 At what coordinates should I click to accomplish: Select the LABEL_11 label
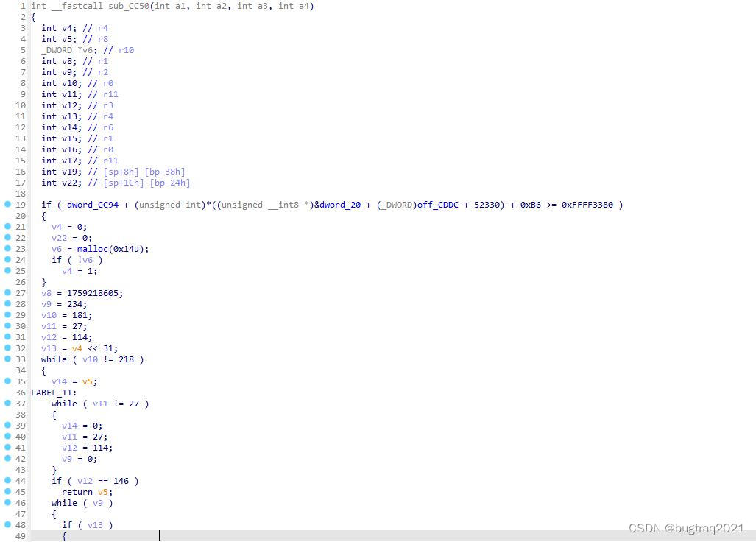tap(52, 393)
